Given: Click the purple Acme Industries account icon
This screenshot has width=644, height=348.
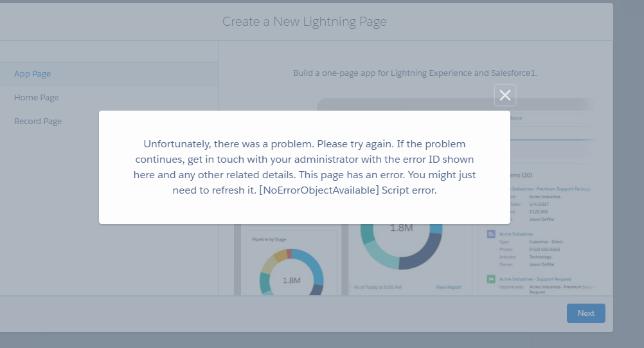Looking at the screenshot, I should (491, 234).
